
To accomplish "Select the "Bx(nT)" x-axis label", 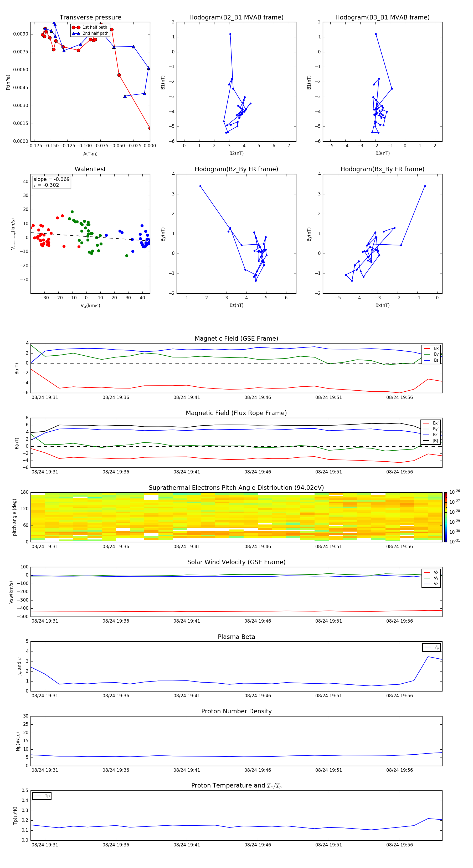I will [382, 305].
